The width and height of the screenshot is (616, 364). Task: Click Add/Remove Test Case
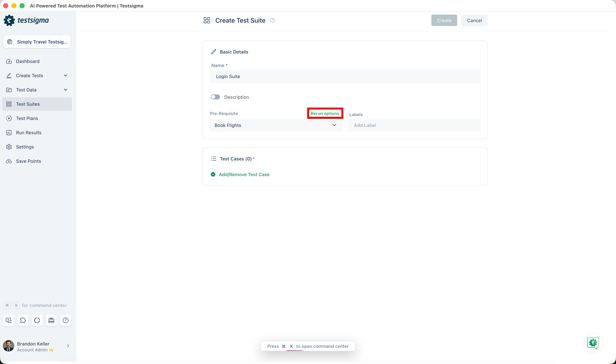click(x=244, y=174)
